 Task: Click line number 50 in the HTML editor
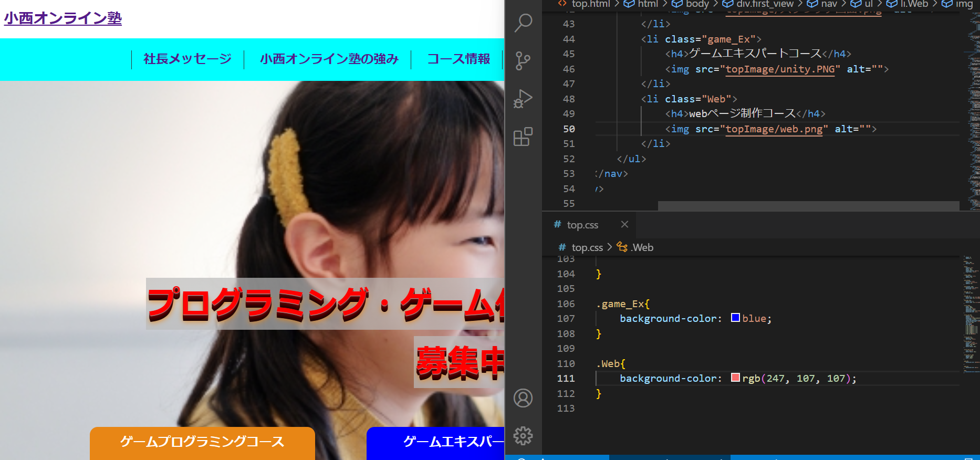[x=569, y=129]
